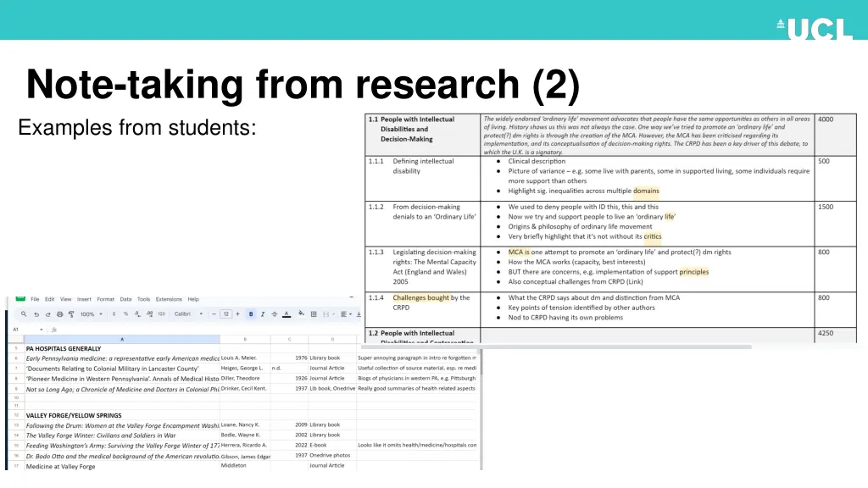Open the Extensions menu
Image resolution: width=868 pixels, height=488 pixels.
(x=169, y=299)
